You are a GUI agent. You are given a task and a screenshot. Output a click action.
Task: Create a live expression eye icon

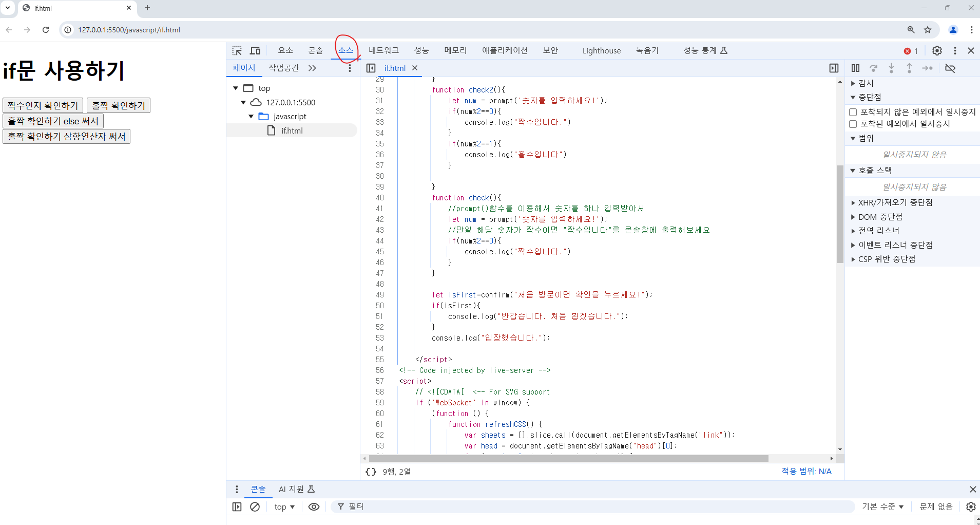click(x=314, y=507)
